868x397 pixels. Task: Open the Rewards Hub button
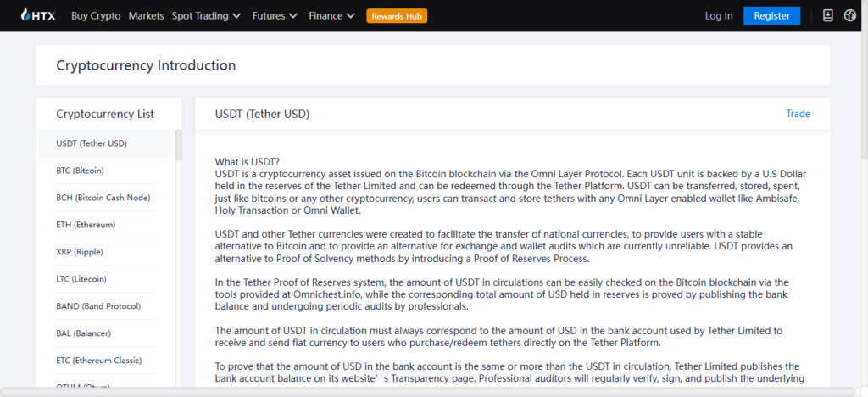(x=397, y=16)
